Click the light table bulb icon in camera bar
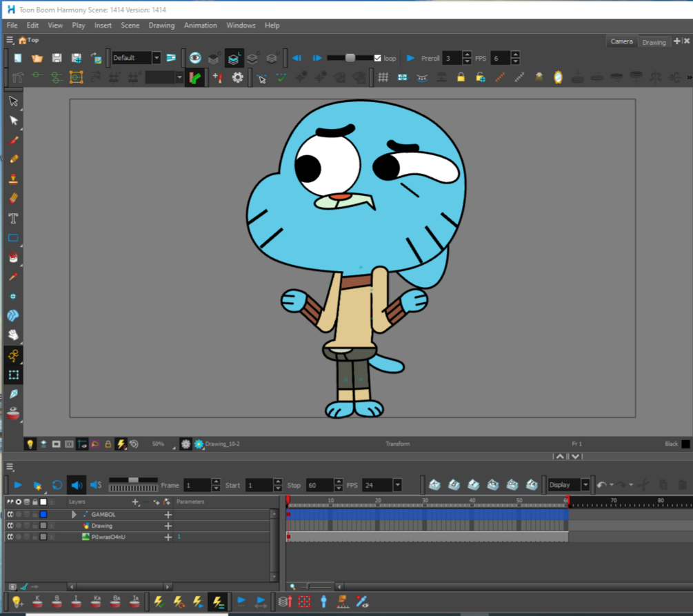This screenshot has width=693, height=616. 30,444
